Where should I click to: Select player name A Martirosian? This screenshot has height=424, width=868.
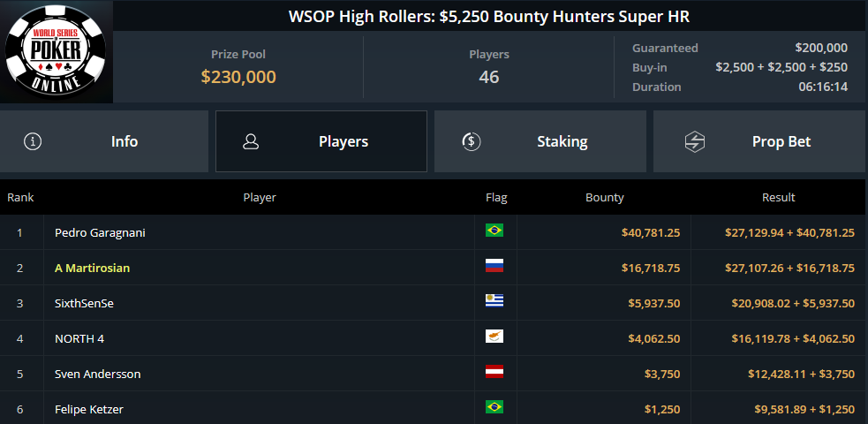[93, 268]
